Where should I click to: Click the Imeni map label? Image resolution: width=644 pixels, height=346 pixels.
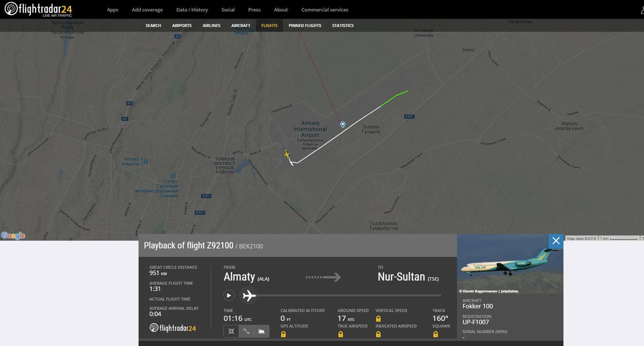(x=468, y=50)
